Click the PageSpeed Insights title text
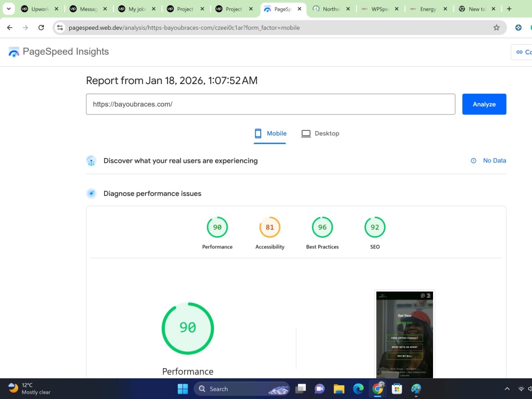This screenshot has width=532, height=399. click(x=66, y=52)
